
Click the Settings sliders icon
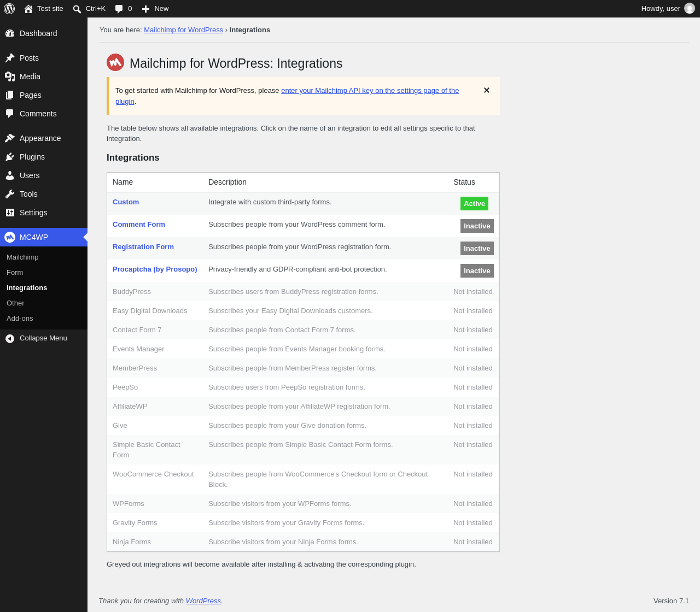tap(10, 213)
